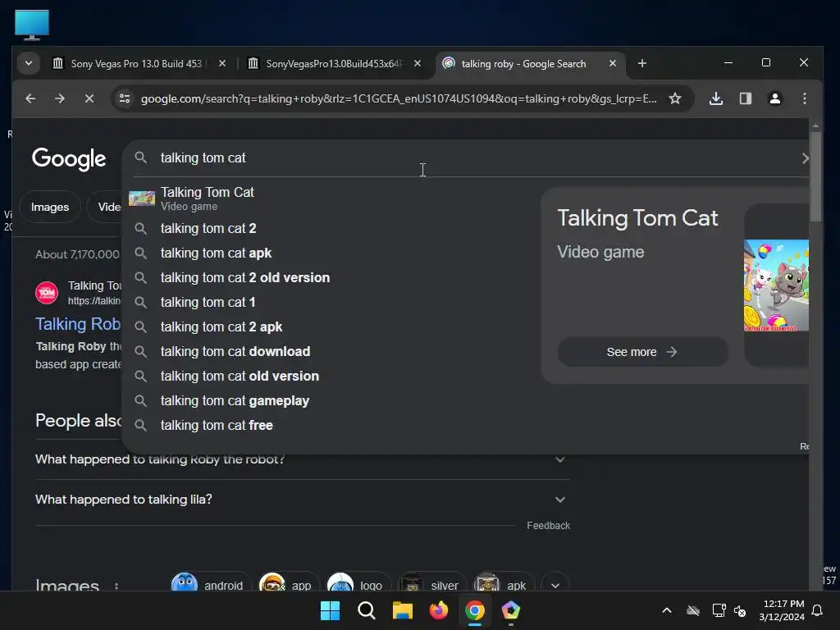Close the SonyVegasPro13.0Build453x64 tab

pyautogui.click(x=418, y=63)
